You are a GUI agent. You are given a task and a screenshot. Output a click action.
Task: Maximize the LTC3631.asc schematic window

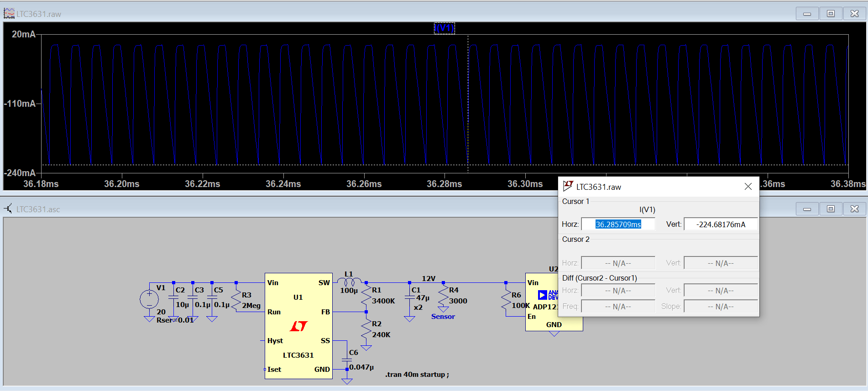[831, 209]
